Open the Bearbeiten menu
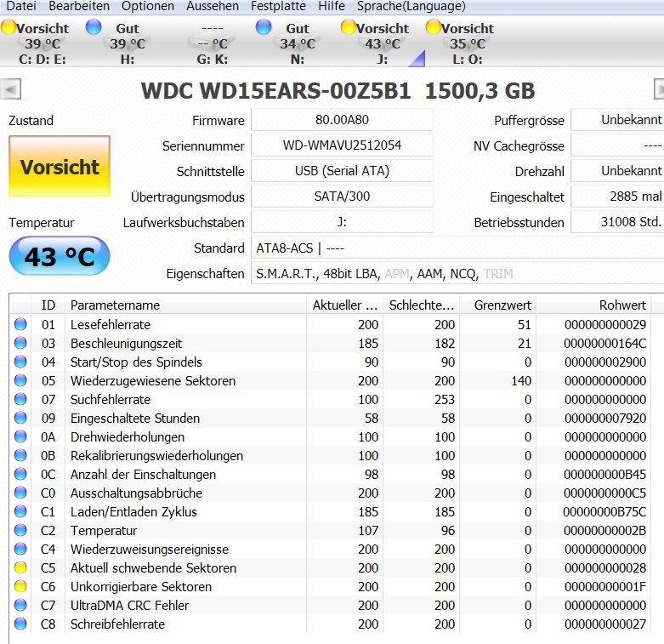 tap(79, 6)
